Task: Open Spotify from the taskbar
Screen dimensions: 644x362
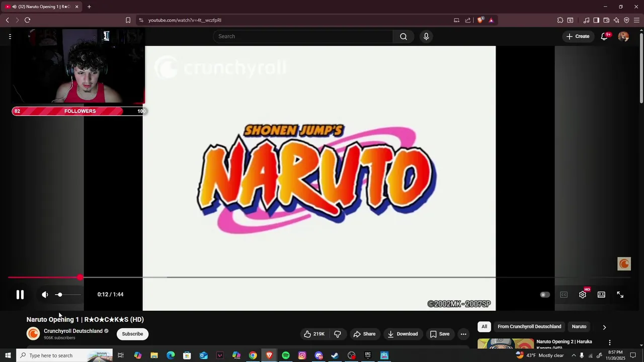Action: click(x=286, y=355)
